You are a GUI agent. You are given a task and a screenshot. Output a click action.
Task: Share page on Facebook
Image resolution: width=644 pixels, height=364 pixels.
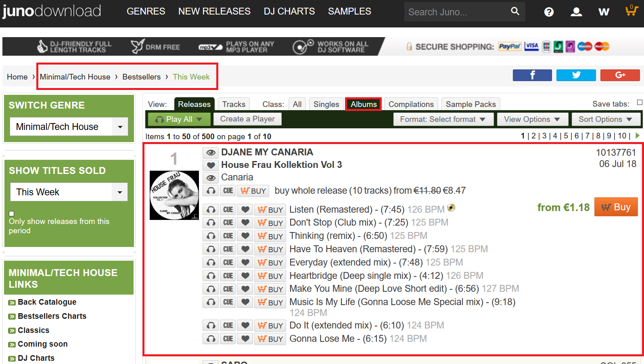[532, 75]
